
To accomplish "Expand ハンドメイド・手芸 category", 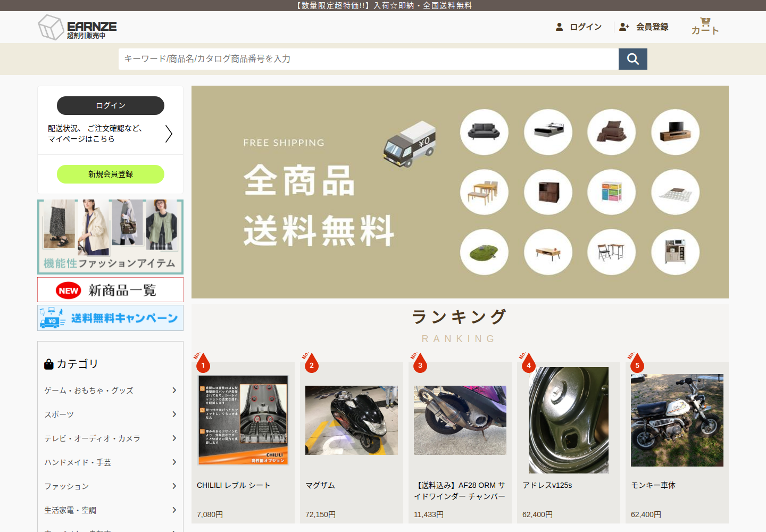I will [x=111, y=462].
